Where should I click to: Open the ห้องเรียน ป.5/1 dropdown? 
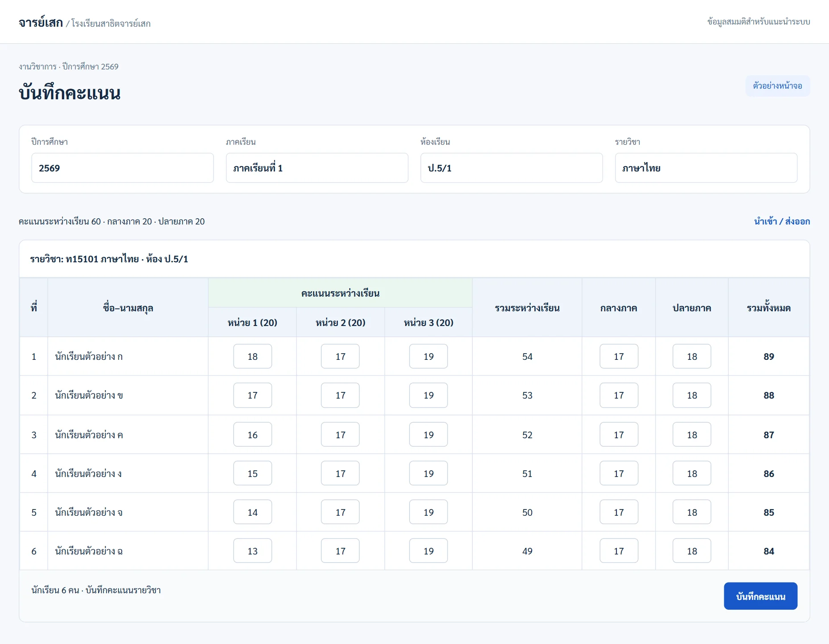pos(512,168)
